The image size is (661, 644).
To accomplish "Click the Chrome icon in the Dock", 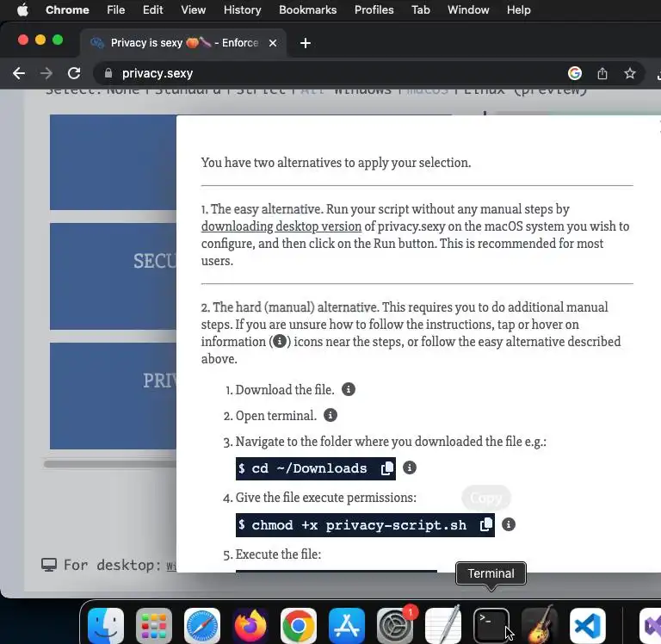I will tap(299, 625).
